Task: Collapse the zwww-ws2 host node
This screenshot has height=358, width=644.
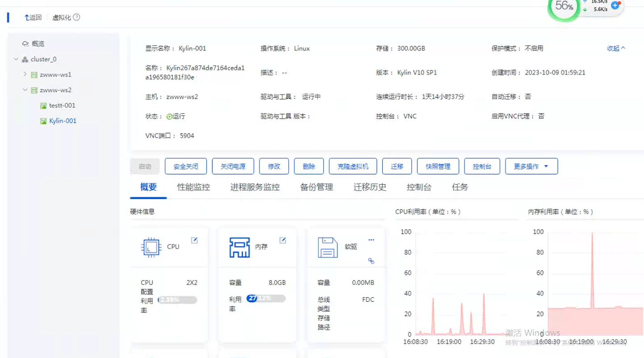Action: (25, 90)
